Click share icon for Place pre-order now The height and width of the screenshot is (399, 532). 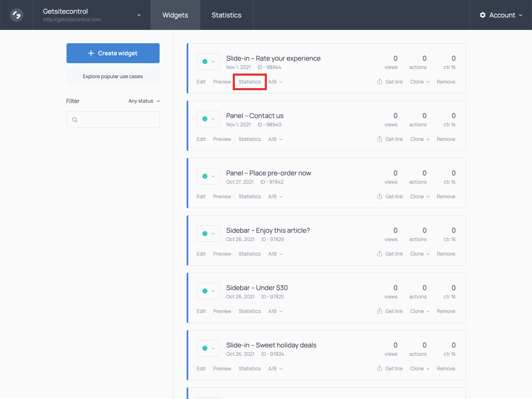tap(379, 197)
